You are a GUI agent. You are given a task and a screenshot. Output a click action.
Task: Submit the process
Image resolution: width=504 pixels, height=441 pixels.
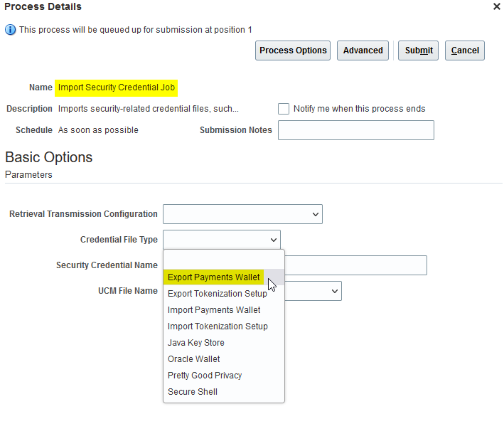click(x=419, y=51)
